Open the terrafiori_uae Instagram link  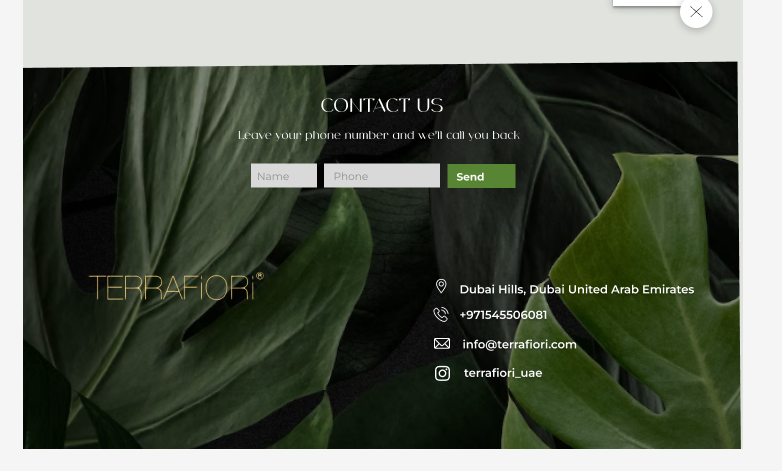503,373
